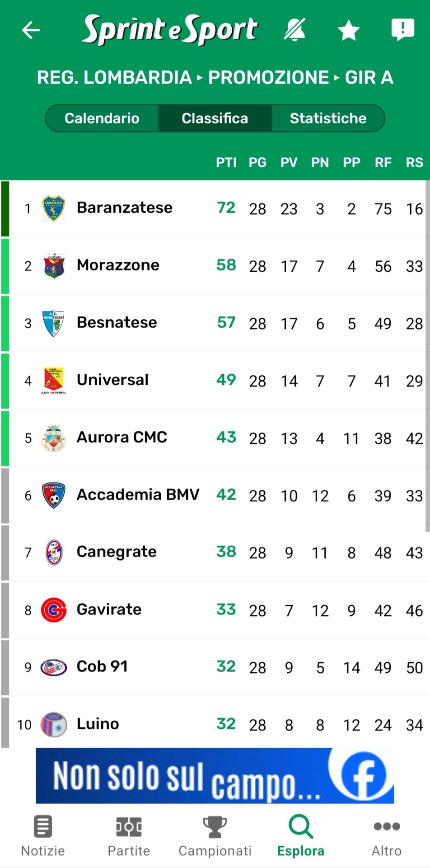The height and width of the screenshot is (868, 430).
Task: Open the report feedback icon
Action: click(402, 30)
